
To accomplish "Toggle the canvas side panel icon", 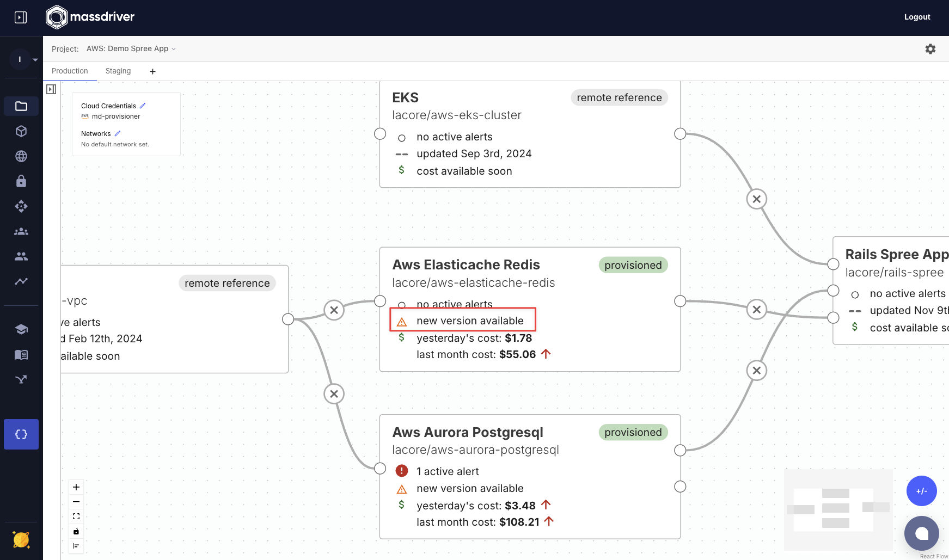I will pyautogui.click(x=51, y=89).
